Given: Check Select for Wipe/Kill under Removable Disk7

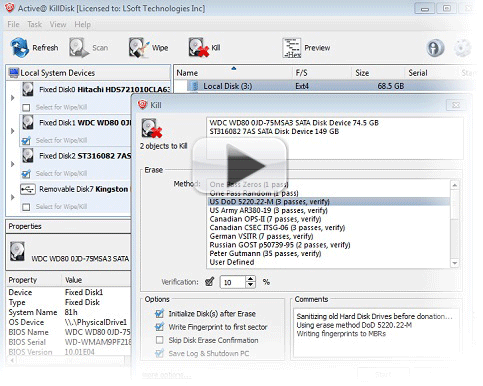Looking at the screenshot, I should click(x=26, y=207).
